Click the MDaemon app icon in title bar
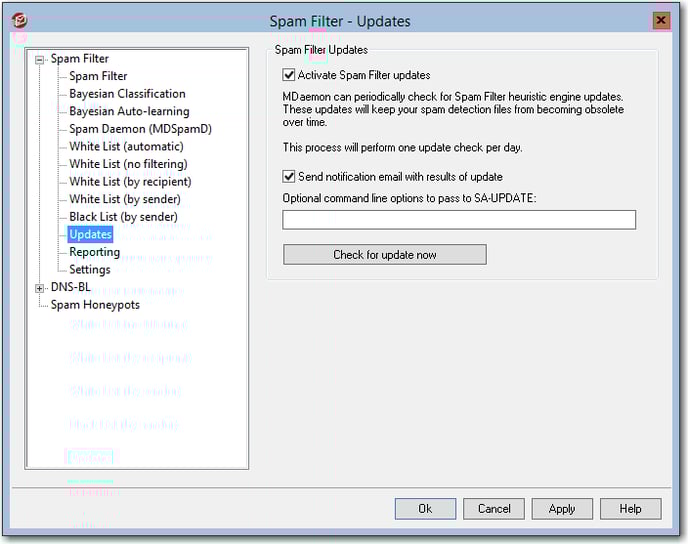Viewport: 688px width, 544px height. 19,20
